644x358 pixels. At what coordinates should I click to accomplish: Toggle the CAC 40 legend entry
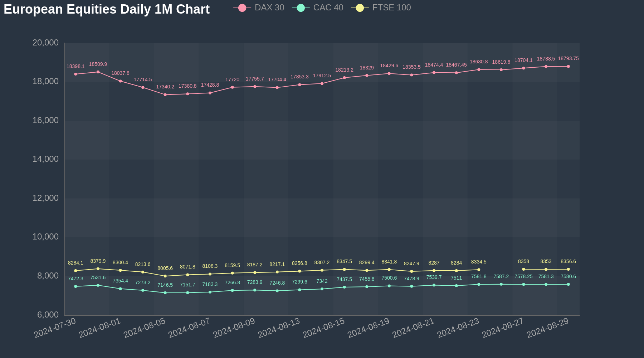(318, 8)
